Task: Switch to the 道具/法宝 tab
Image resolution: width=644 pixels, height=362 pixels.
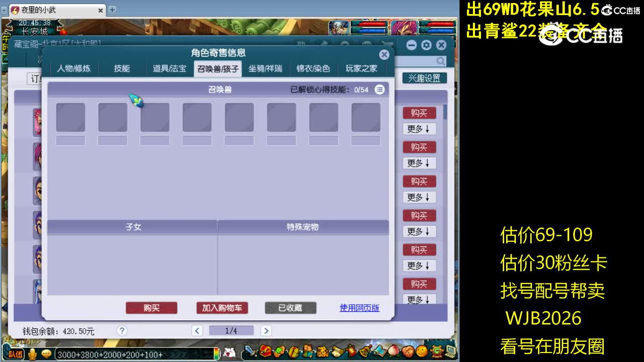Action: [169, 69]
